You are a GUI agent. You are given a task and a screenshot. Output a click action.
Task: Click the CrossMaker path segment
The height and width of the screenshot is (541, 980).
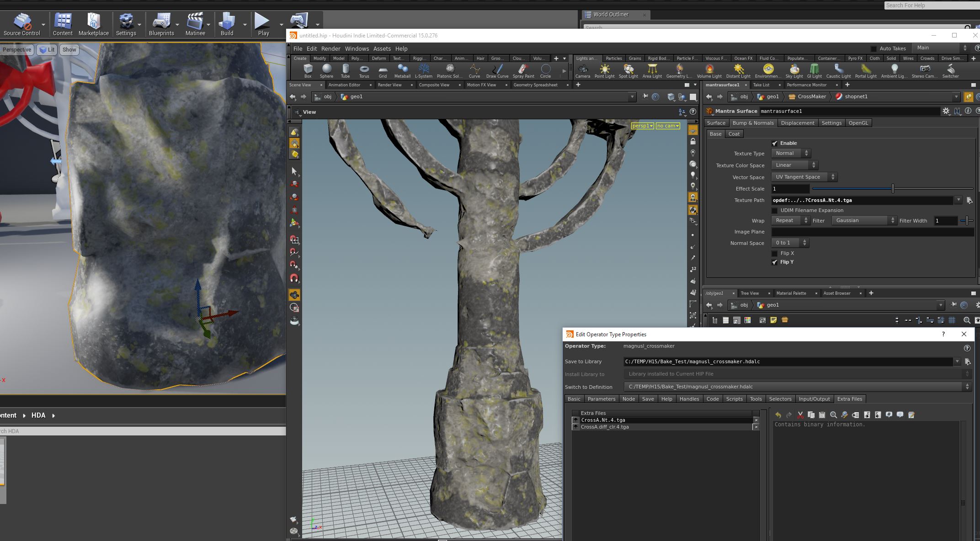click(x=807, y=97)
